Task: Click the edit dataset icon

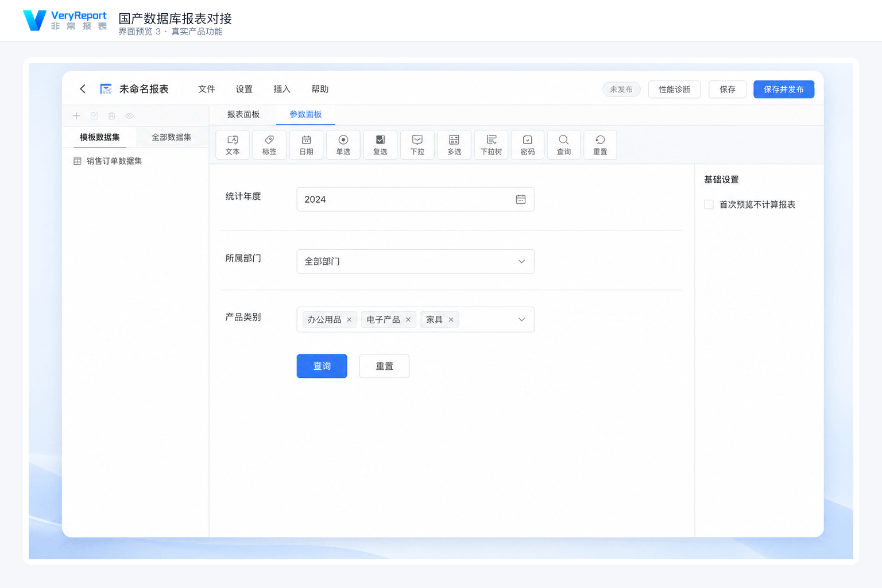Action: click(x=94, y=116)
